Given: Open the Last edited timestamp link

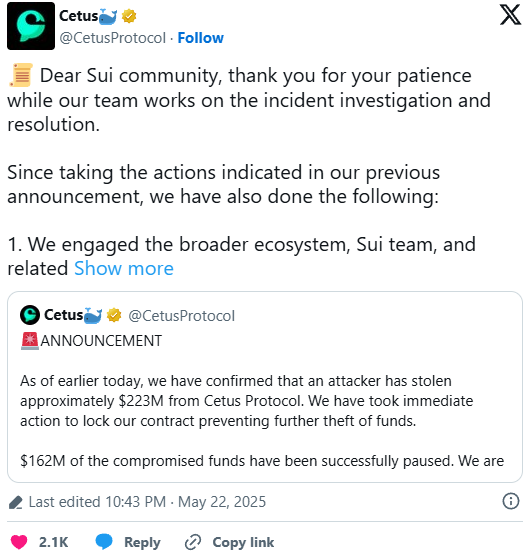Looking at the screenshot, I should click(147, 502).
